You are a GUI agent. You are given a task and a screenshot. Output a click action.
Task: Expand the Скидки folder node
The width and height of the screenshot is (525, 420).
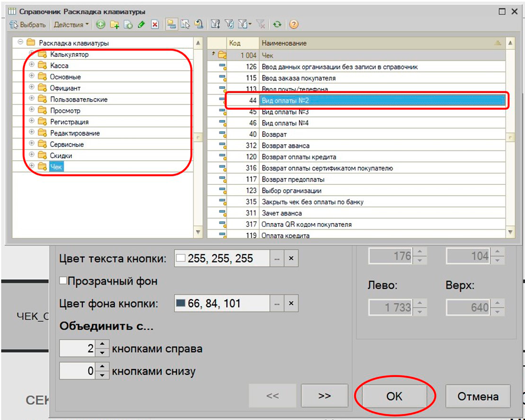pyautogui.click(x=31, y=155)
